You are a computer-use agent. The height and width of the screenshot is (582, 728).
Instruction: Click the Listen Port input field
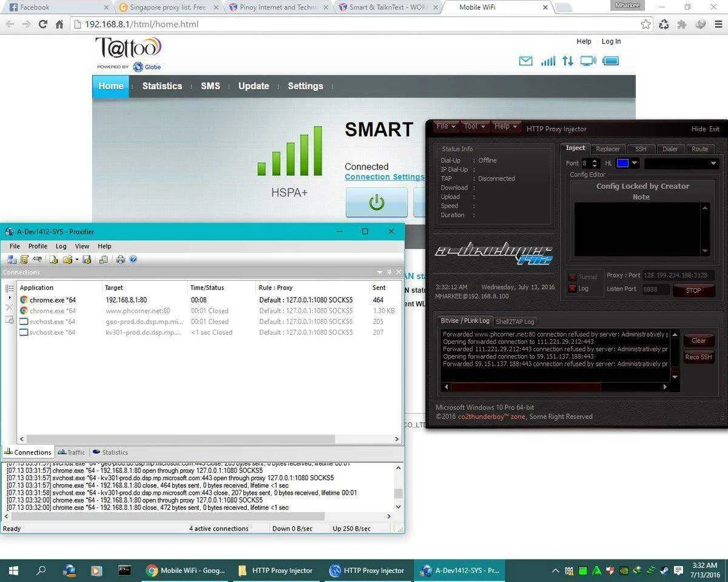click(x=656, y=290)
